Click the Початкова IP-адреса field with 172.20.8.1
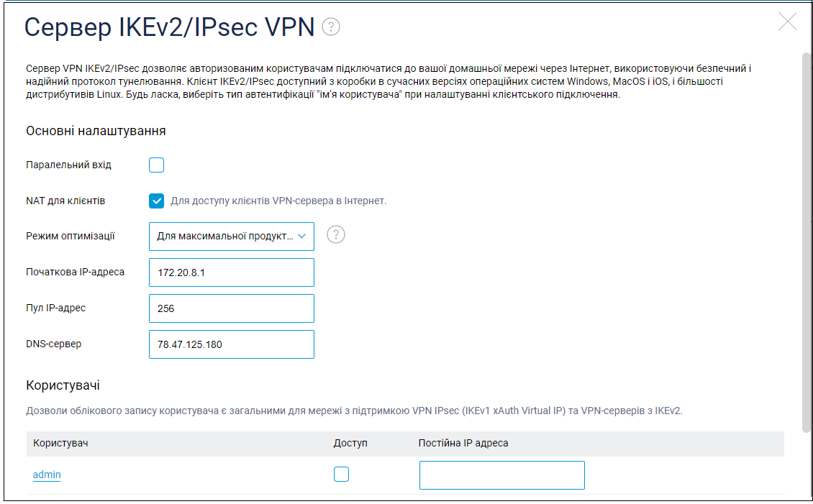The width and height of the screenshot is (813, 504). (x=231, y=272)
